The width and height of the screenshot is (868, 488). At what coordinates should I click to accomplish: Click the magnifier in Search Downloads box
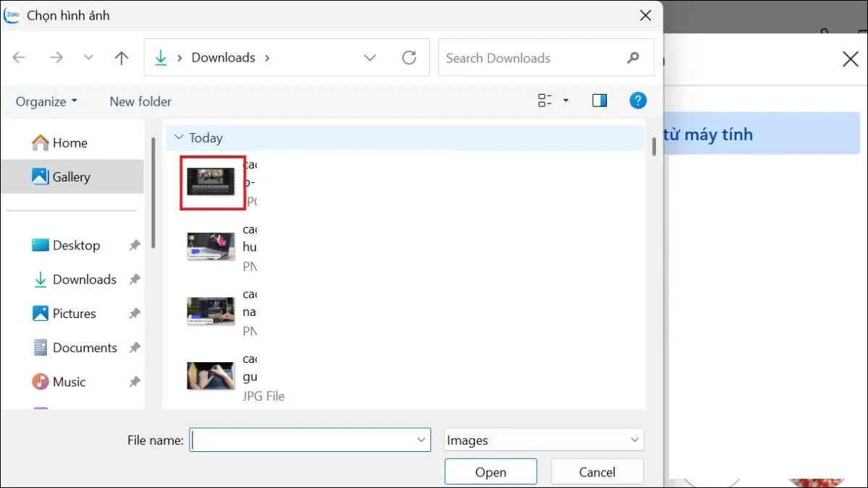[x=632, y=57]
